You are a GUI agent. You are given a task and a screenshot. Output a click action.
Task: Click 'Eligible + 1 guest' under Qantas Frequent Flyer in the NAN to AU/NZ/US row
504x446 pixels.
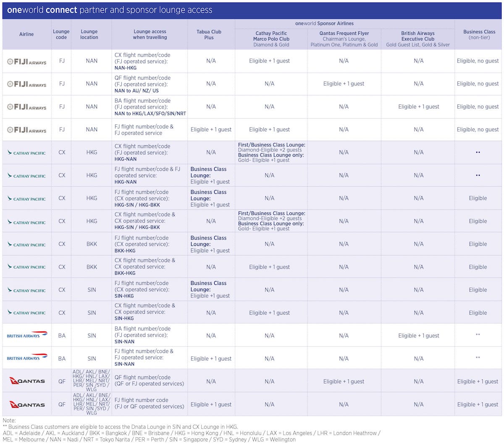[x=344, y=83]
